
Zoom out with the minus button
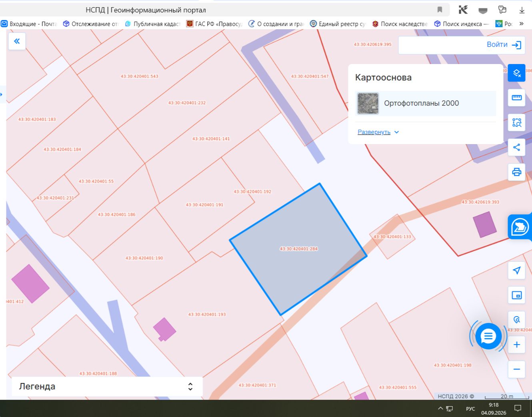coord(516,369)
